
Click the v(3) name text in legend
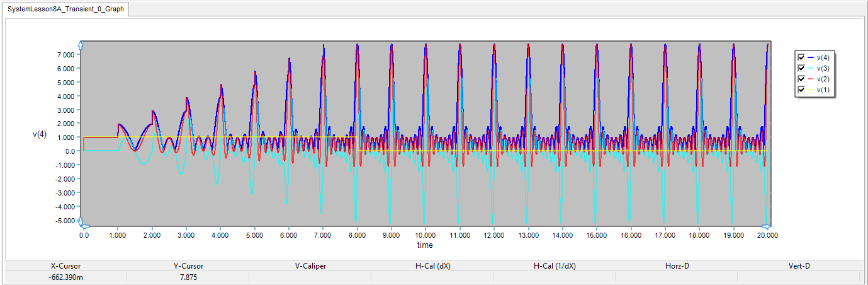pyautogui.click(x=823, y=68)
